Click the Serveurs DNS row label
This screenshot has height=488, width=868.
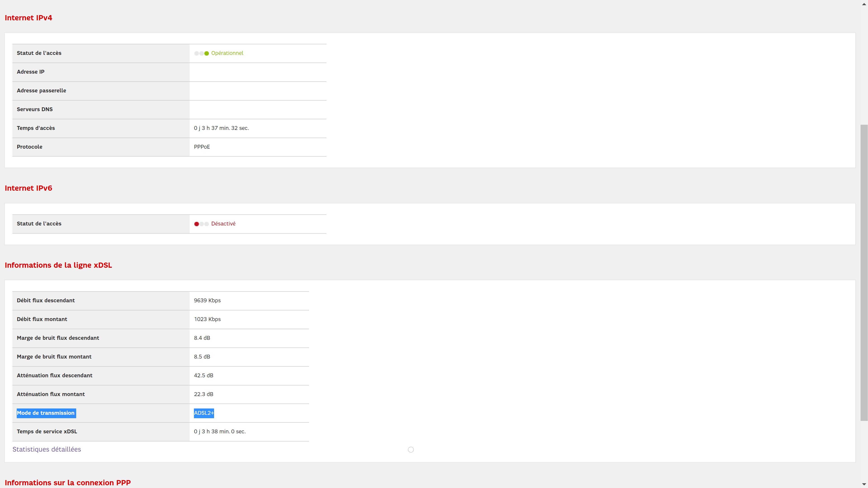(35, 109)
